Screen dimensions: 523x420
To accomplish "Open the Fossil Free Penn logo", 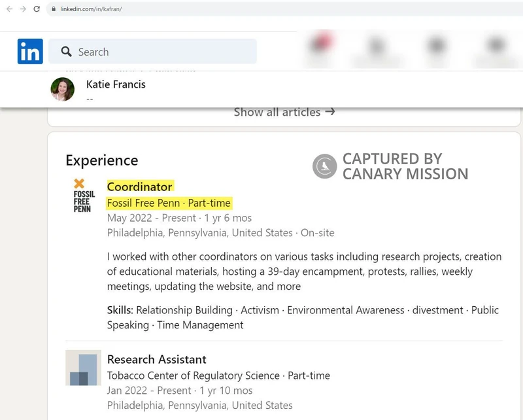I will click(84, 196).
